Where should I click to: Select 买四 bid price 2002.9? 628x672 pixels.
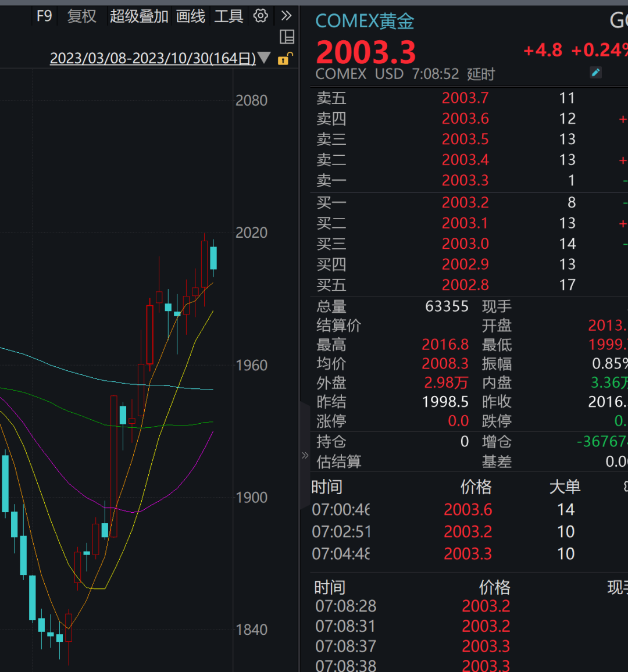(x=465, y=264)
